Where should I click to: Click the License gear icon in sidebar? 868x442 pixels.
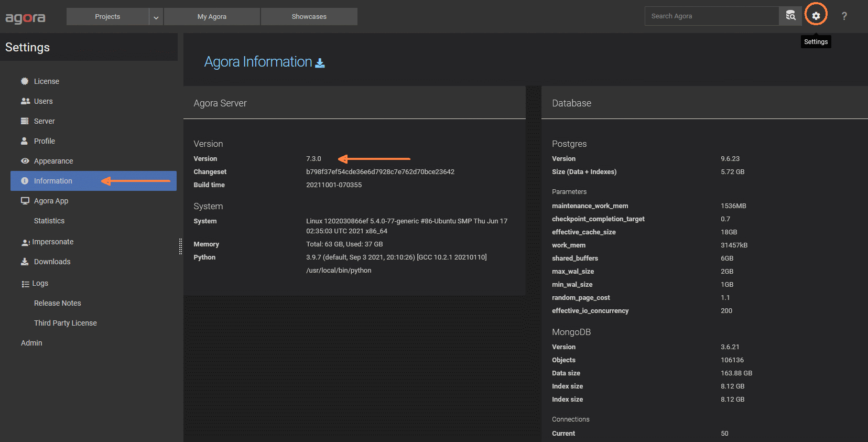(x=25, y=81)
